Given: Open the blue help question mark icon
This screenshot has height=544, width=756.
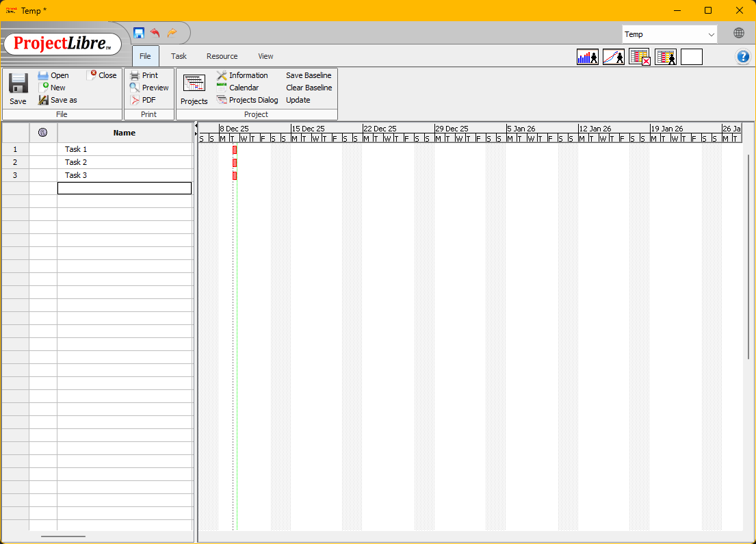Looking at the screenshot, I should (743, 57).
